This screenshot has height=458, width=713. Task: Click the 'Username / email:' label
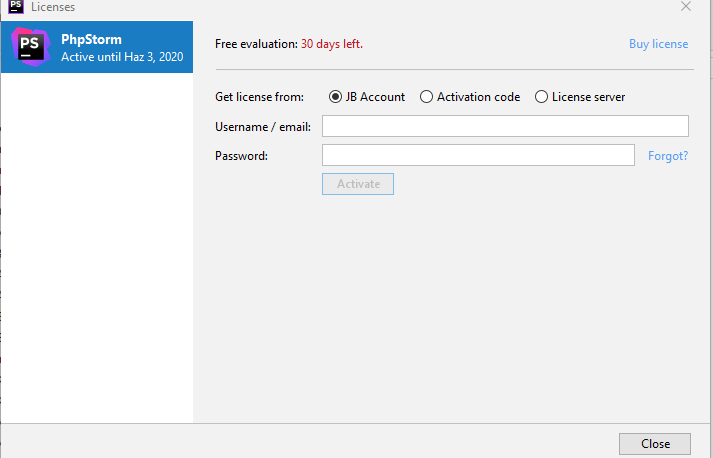point(263,127)
